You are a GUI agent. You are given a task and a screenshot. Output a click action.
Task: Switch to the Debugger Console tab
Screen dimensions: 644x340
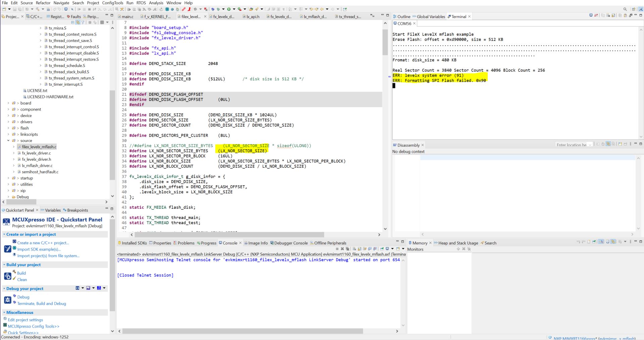pos(289,243)
